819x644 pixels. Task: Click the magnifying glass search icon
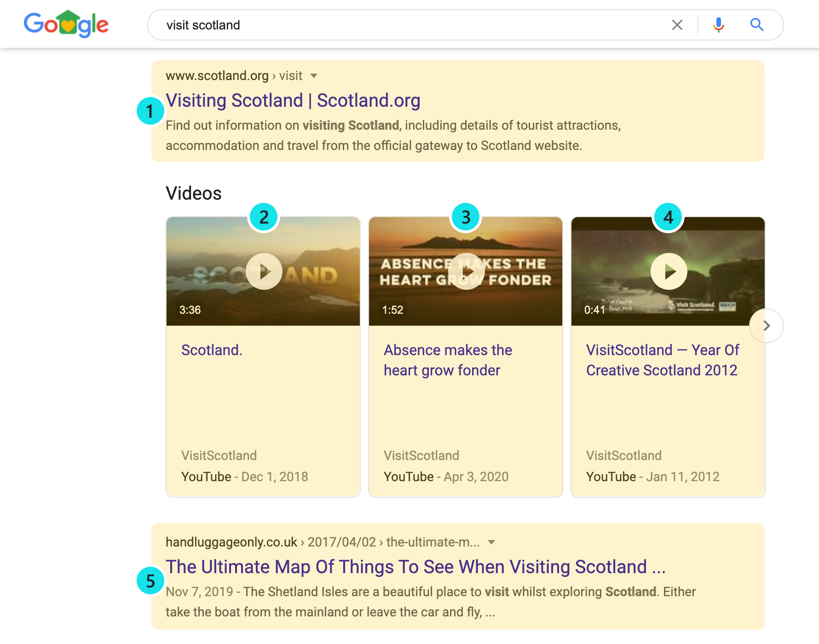757,25
